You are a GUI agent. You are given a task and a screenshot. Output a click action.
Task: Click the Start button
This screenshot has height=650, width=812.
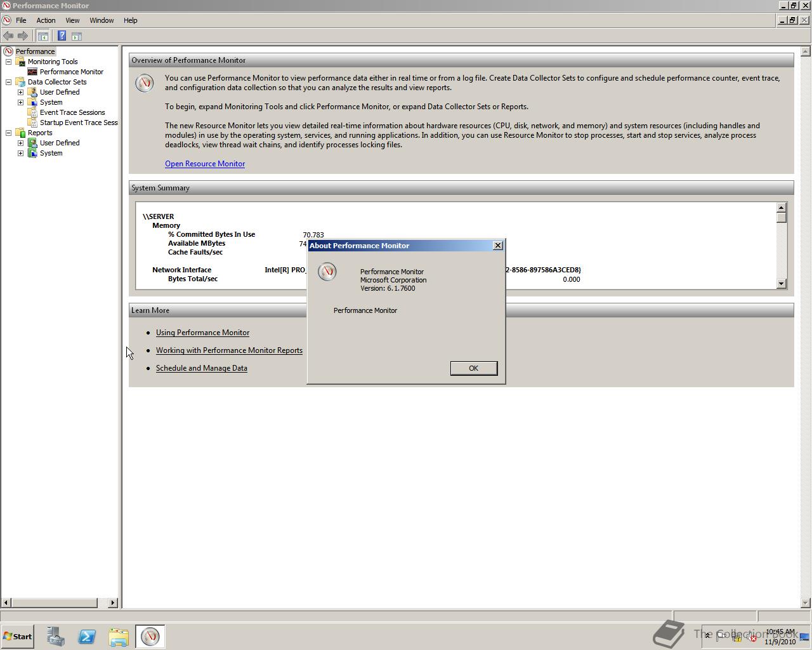pyautogui.click(x=18, y=637)
